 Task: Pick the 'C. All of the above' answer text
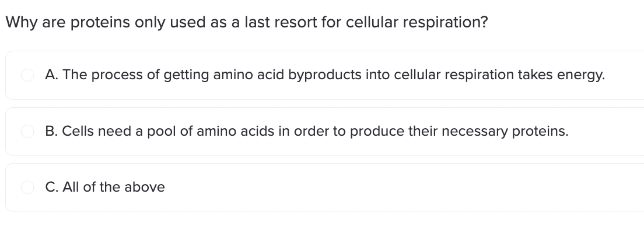(x=105, y=187)
